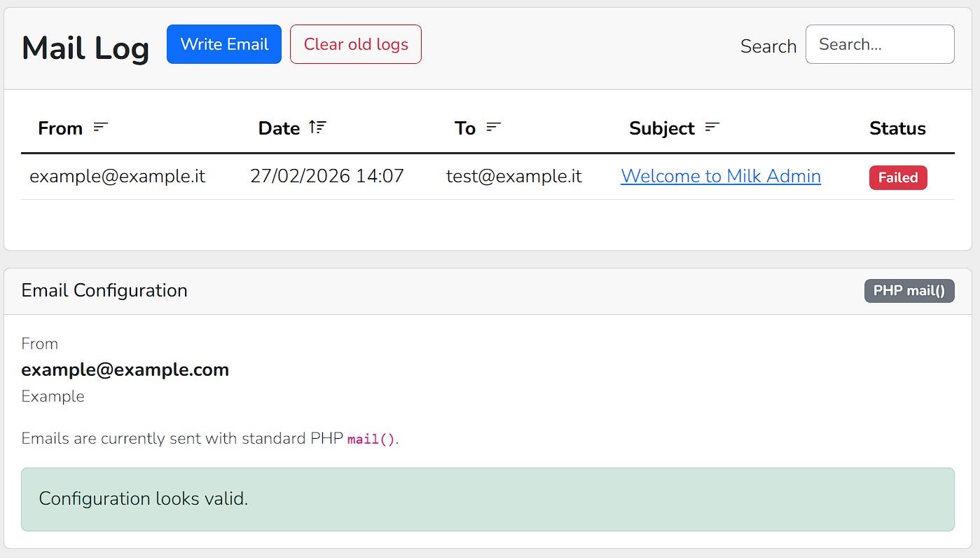
Task: Click the Subject column sort icon
Action: [712, 128]
